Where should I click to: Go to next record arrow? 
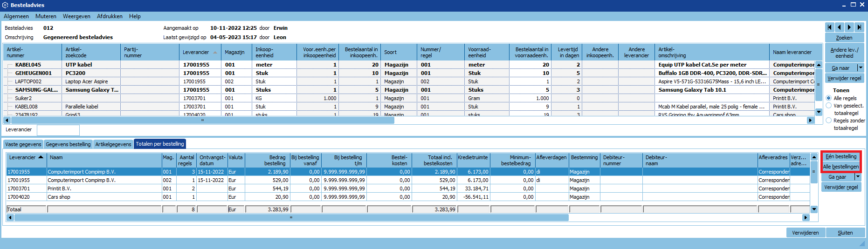[x=849, y=27]
